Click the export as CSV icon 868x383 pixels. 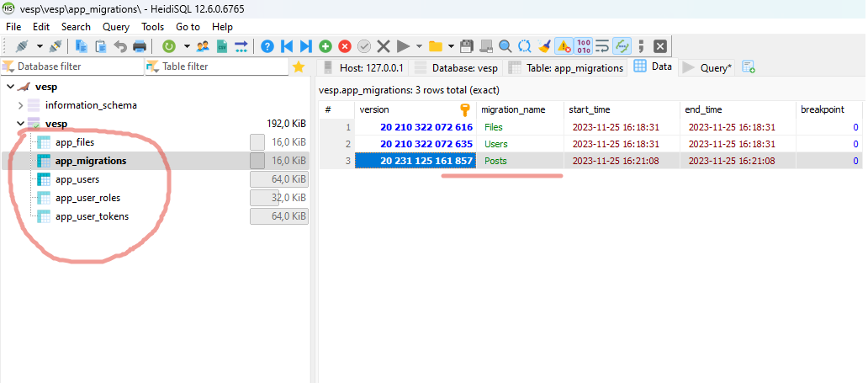pos(222,46)
